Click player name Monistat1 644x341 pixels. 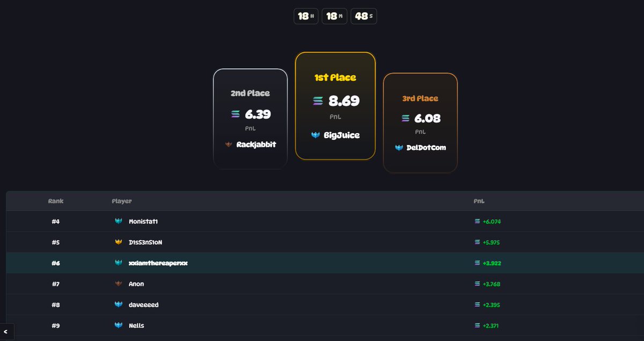click(143, 221)
